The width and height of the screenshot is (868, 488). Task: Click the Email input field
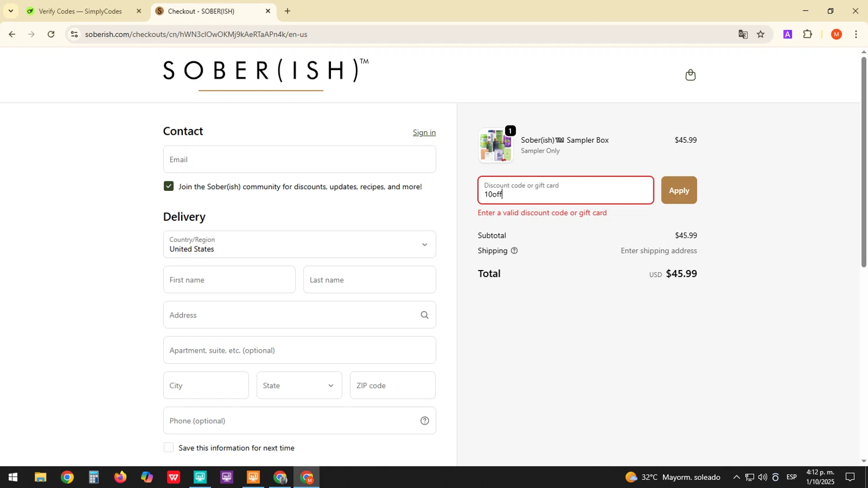point(299,159)
